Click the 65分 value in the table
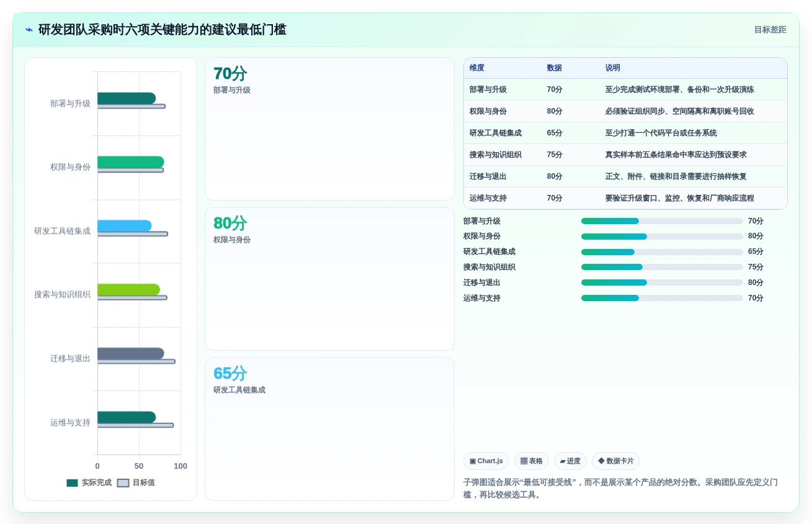The image size is (812, 524). [x=555, y=133]
